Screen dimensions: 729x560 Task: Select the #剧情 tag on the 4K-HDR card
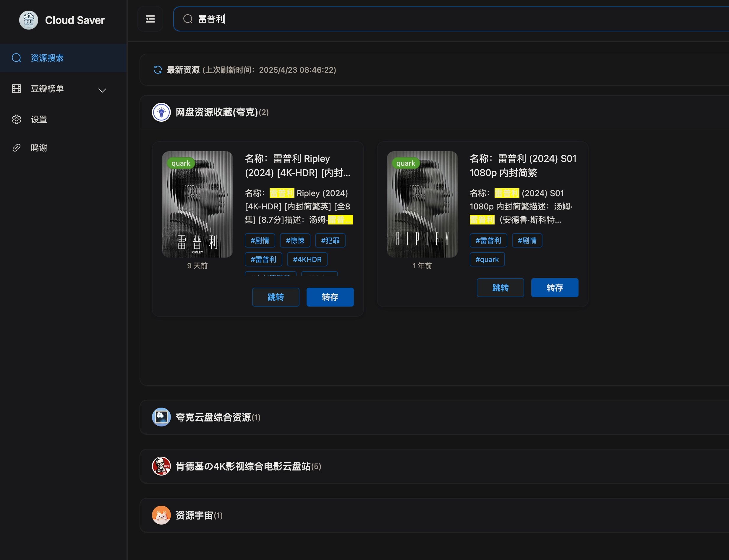260,240
